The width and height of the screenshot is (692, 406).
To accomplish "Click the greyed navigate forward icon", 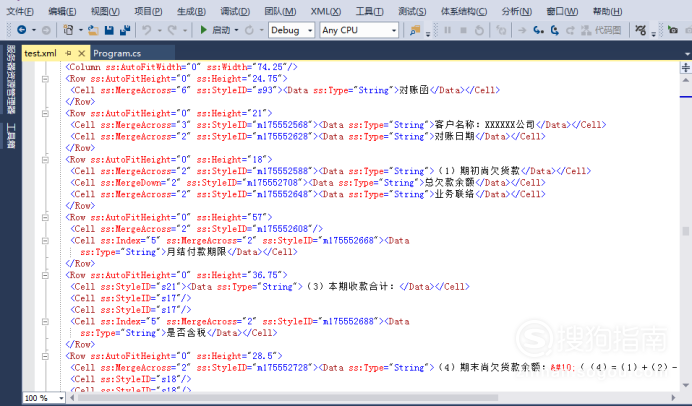I will pos(46,30).
